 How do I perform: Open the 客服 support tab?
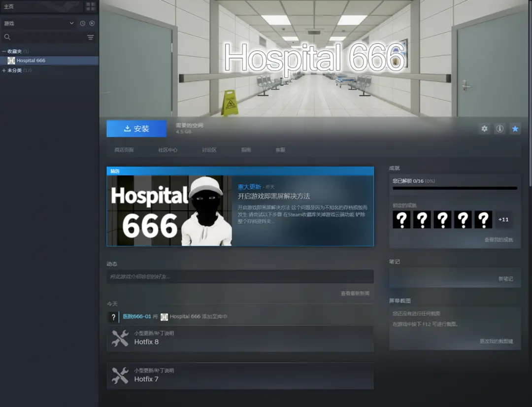(280, 150)
